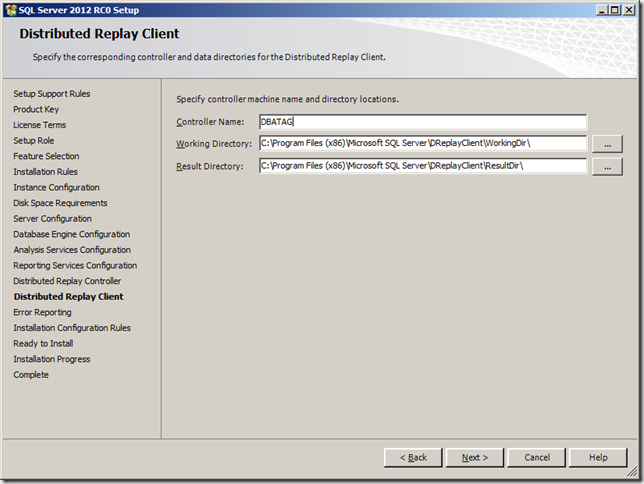The width and height of the screenshot is (644, 484).
Task: Go back to the previous setup page
Action: point(413,457)
